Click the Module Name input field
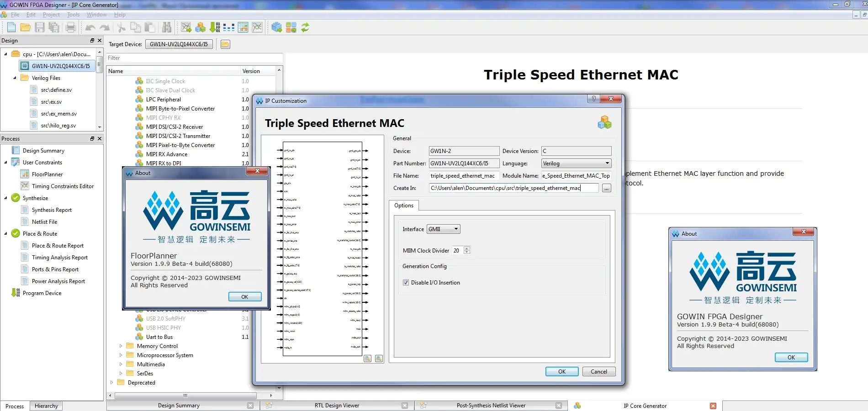 point(577,176)
